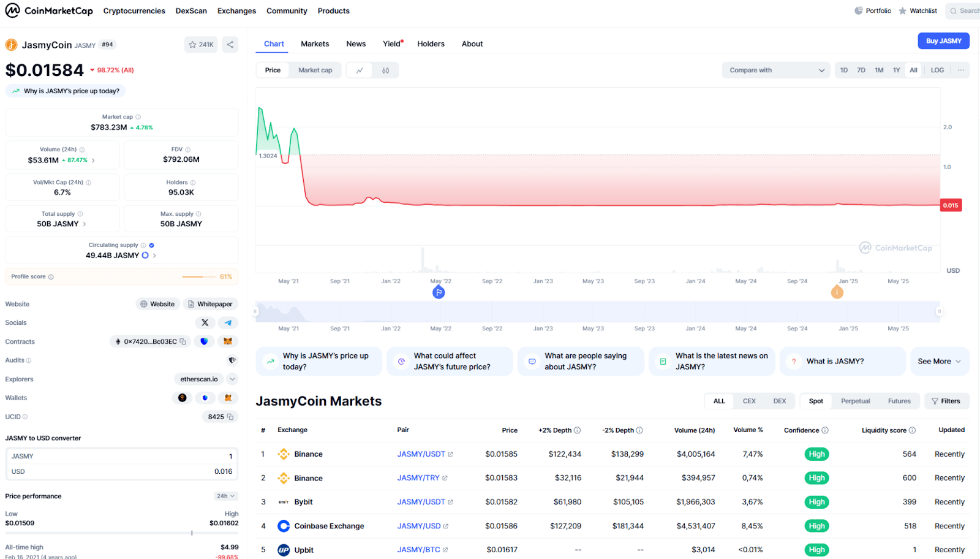Viewport: 980px width, 559px height.
Task: Open the Filters button in markets
Action: [x=946, y=401]
